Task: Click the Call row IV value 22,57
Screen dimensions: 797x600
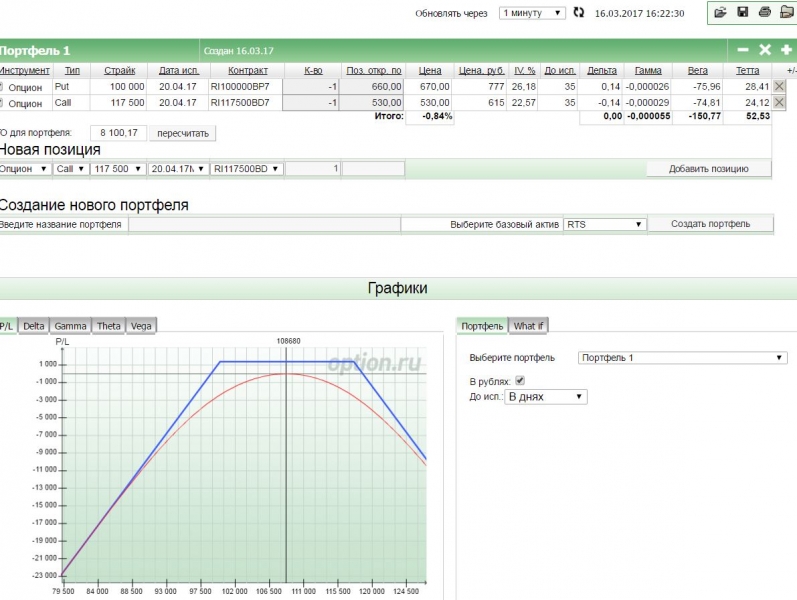Action: 524,103
